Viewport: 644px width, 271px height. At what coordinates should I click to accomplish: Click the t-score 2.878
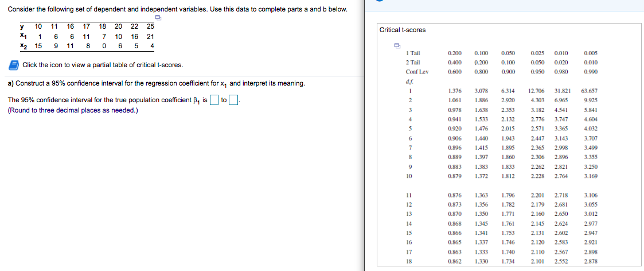pos(591,261)
